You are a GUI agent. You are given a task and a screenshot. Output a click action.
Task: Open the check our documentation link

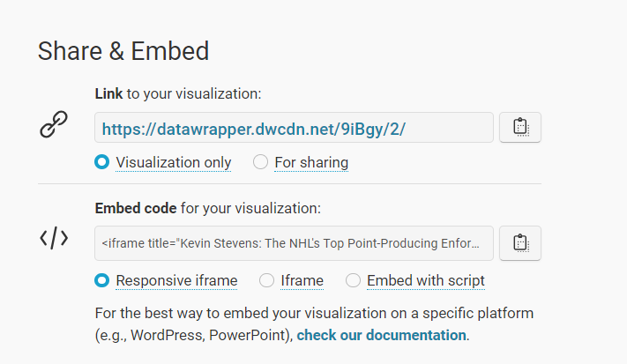(381, 335)
